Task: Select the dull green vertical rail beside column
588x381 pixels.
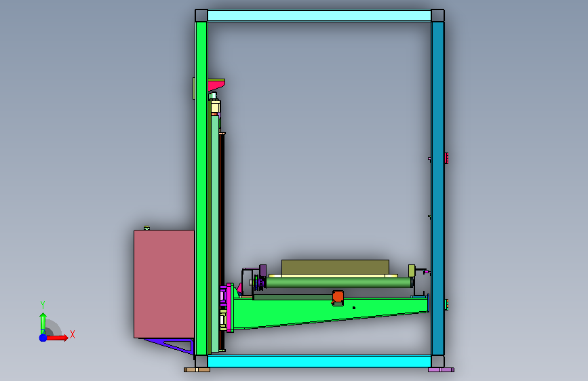Action: (215, 234)
